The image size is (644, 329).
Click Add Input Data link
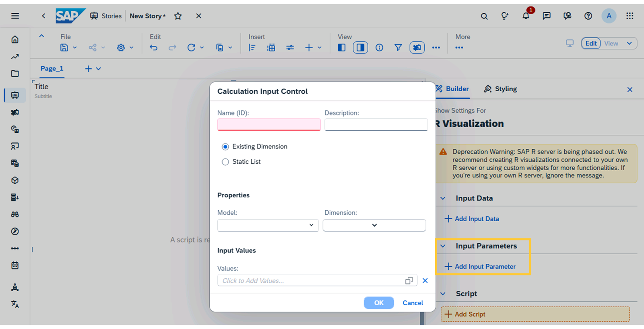(472, 219)
